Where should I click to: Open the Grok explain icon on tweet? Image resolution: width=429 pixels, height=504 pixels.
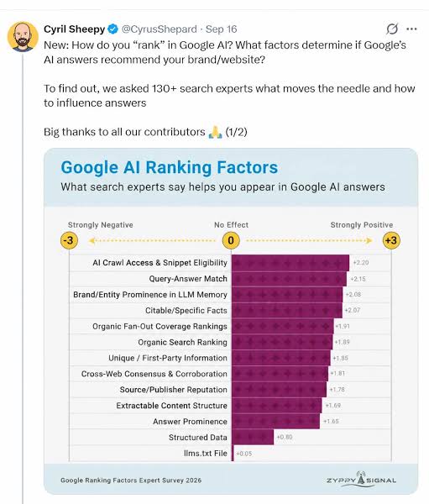click(x=392, y=29)
